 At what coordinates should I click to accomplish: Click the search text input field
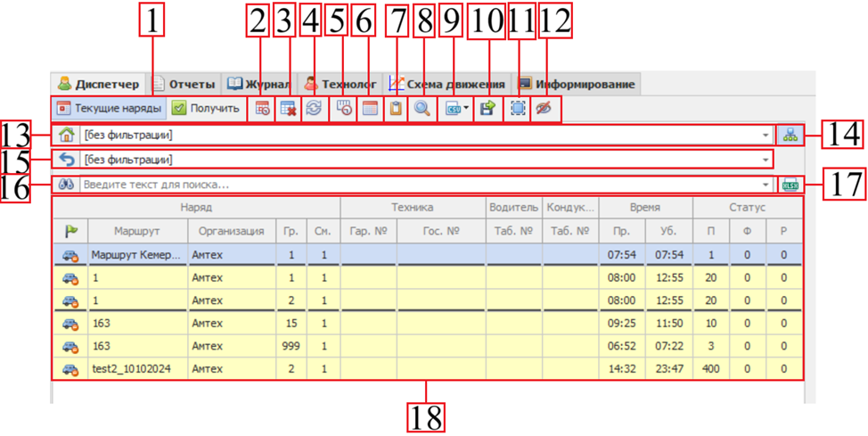(x=419, y=185)
